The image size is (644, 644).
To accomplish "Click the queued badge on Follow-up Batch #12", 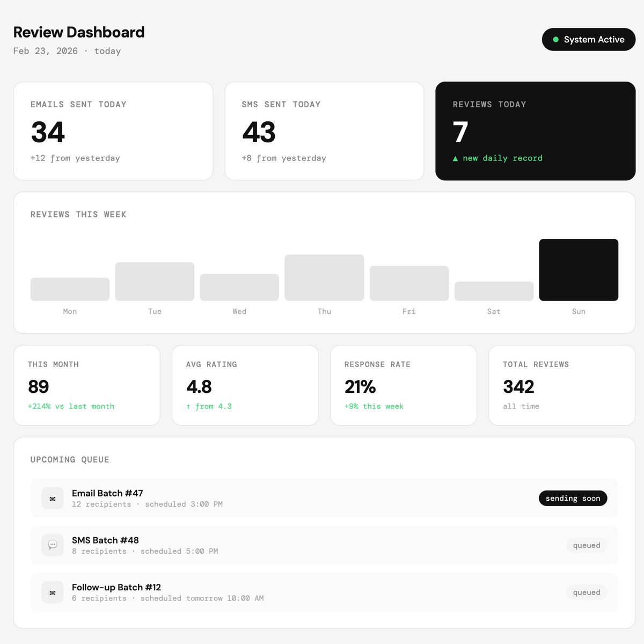I will (x=587, y=592).
